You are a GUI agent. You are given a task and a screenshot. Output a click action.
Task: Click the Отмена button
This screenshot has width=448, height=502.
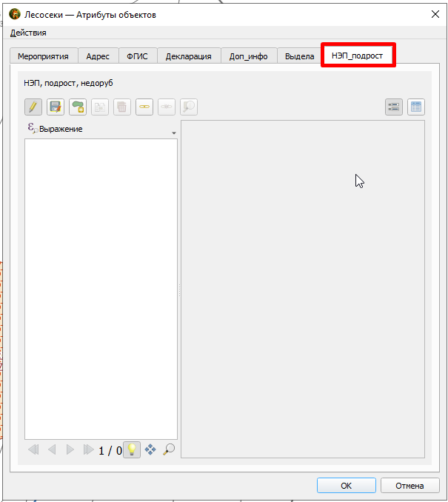[409, 486]
